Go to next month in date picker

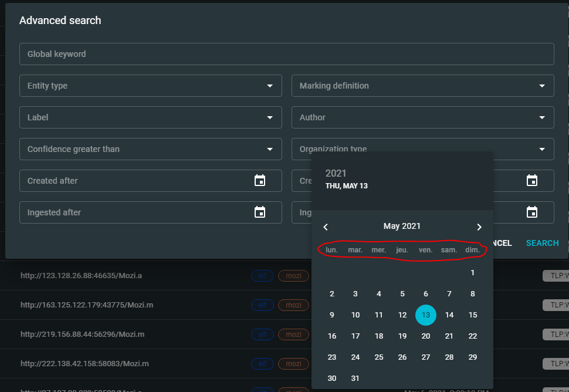479,227
